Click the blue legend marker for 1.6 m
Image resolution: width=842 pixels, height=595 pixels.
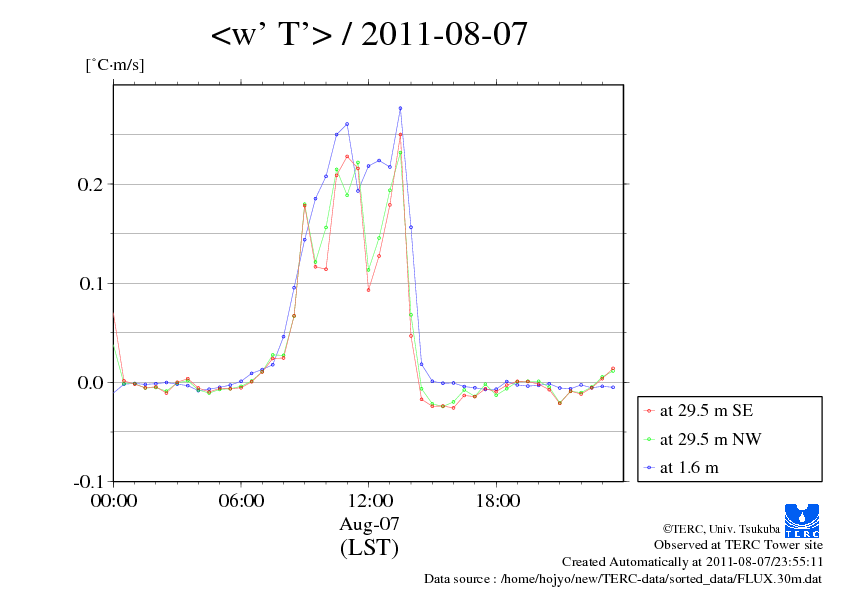pos(649,468)
